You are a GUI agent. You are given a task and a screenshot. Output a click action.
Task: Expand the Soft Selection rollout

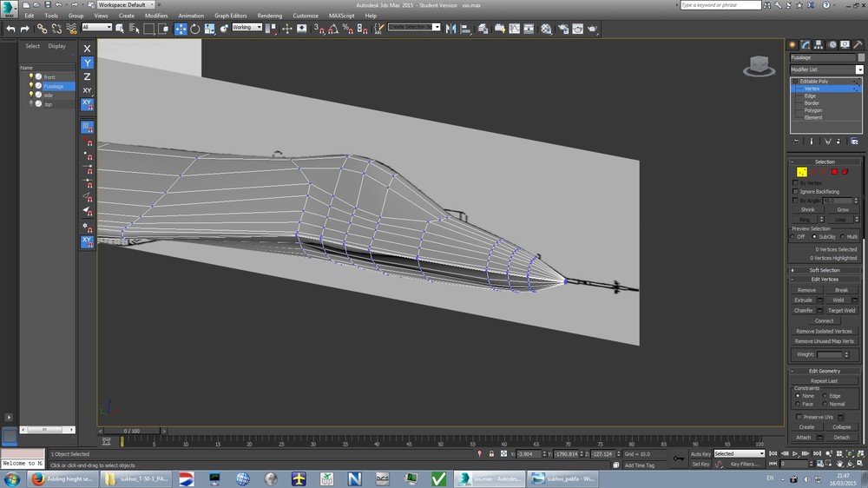[825, 270]
